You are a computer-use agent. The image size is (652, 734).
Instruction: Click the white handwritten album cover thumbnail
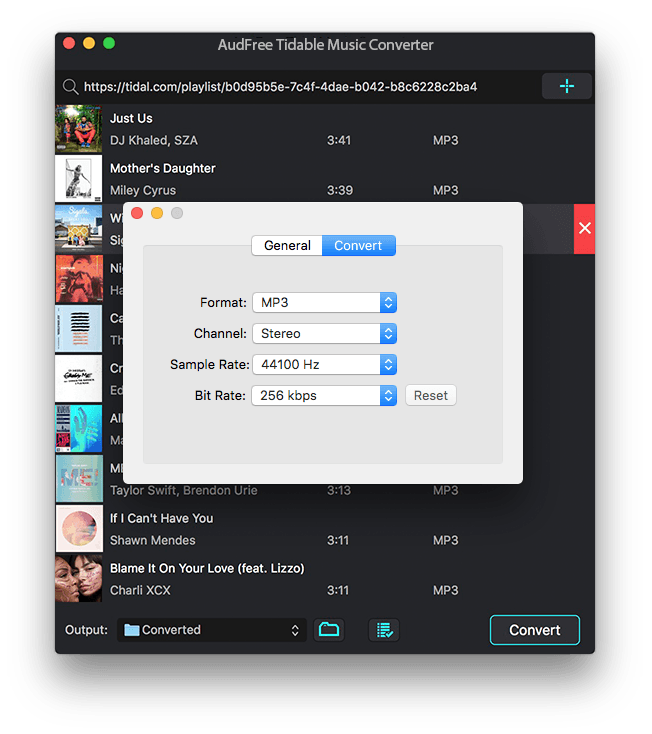(x=79, y=378)
